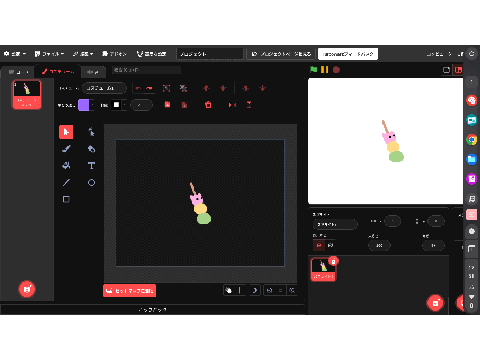
Task: Select the arrow Select tool
Action: [66, 132]
